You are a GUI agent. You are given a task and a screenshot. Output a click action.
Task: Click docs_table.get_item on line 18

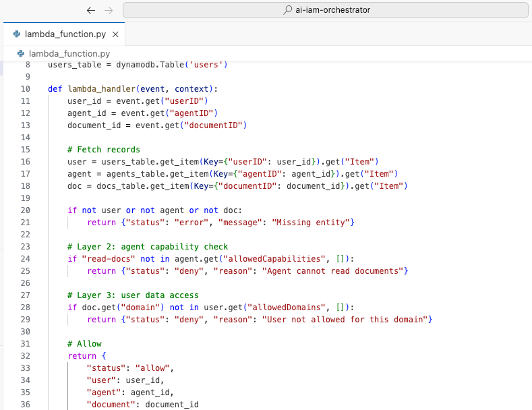click(x=143, y=186)
